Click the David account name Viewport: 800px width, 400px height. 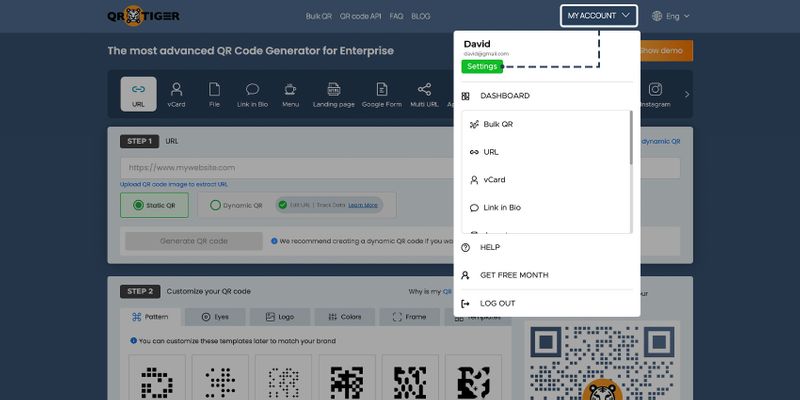(477, 44)
